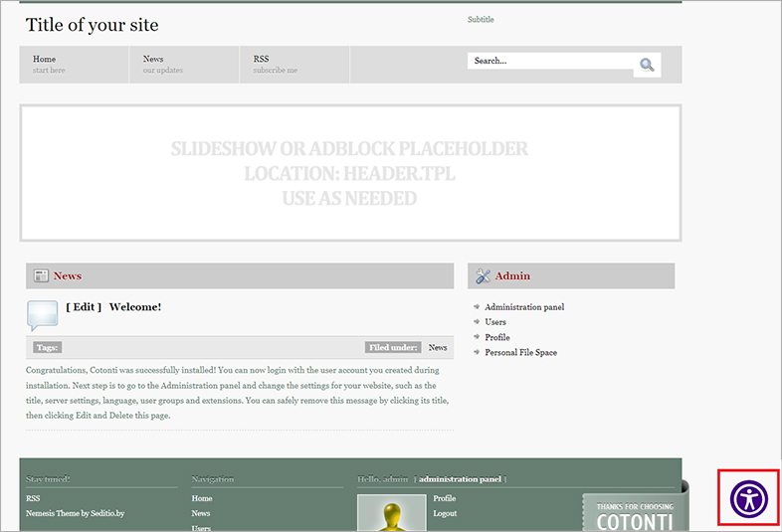The height and width of the screenshot is (532, 782).
Task: Click the footer Navigation heading
Action: click(213, 479)
